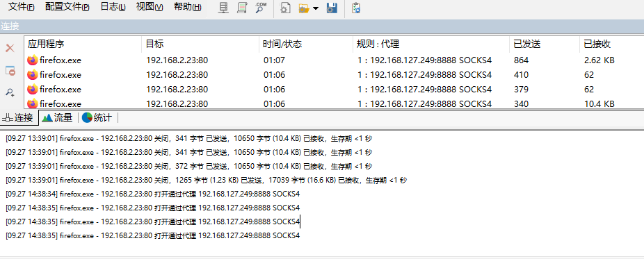Viewport: 644px width, 259px height.
Task: Sort by the 时间/状态 column header
Action: pos(306,44)
